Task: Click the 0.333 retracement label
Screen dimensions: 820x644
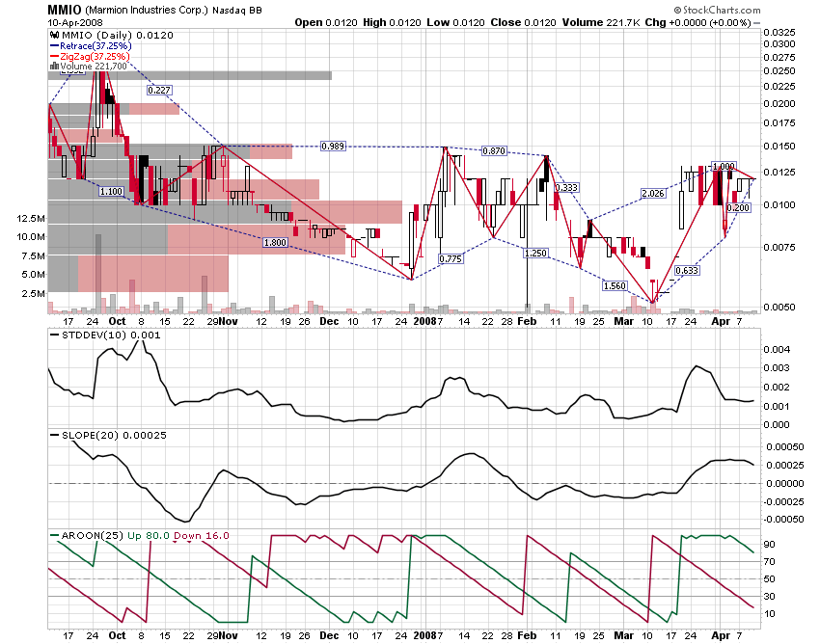Action: point(567,187)
